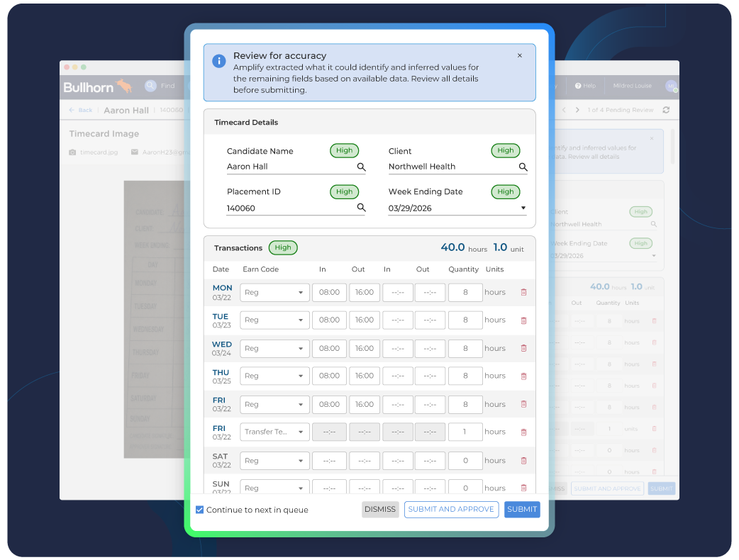The height and width of the screenshot is (560, 739).
Task: Delete the SUN transaction row
Action: point(523,488)
